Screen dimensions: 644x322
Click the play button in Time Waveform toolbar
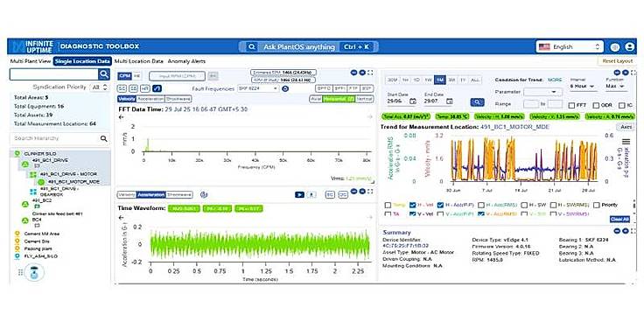299,194
